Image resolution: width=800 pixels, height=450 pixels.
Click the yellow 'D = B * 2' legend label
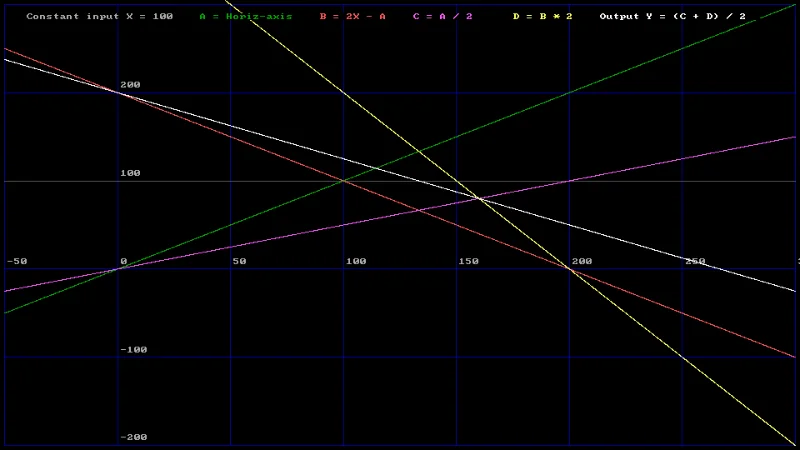[x=542, y=16]
